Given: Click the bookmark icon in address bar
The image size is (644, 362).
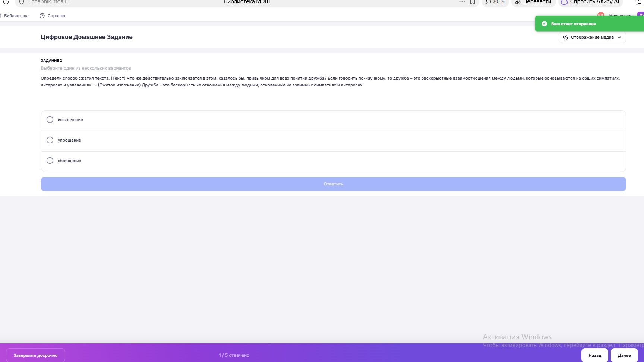Looking at the screenshot, I should click(473, 2).
